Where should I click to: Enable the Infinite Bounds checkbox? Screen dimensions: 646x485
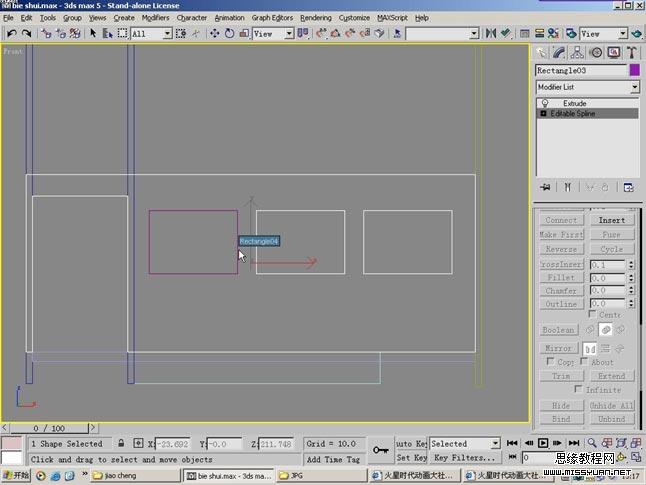[578, 389]
